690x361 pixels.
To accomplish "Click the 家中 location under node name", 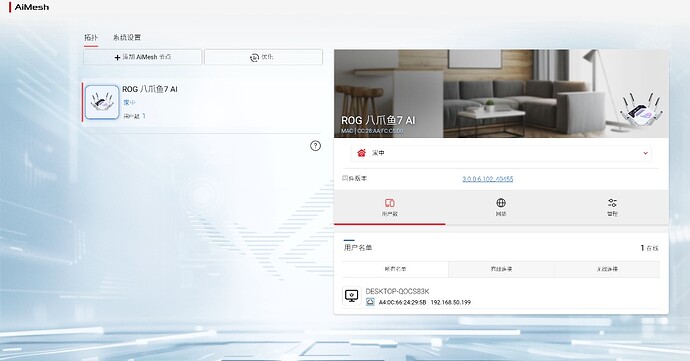I will tap(129, 103).
